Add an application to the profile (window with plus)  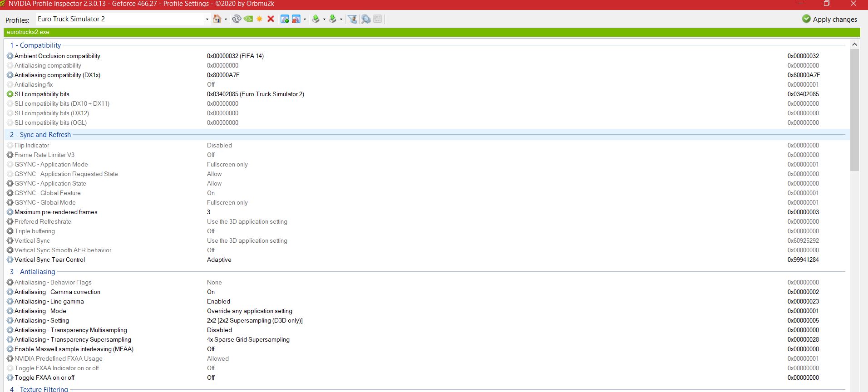click(x=285, y=19)
